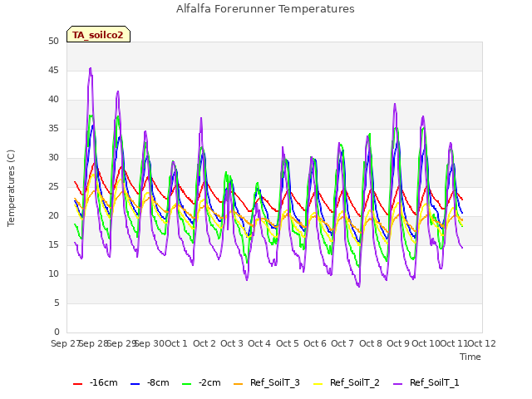Click the orange Ref_SoilT_3 legend swatch
532x399 pixels.
click(x=239, y=384)
